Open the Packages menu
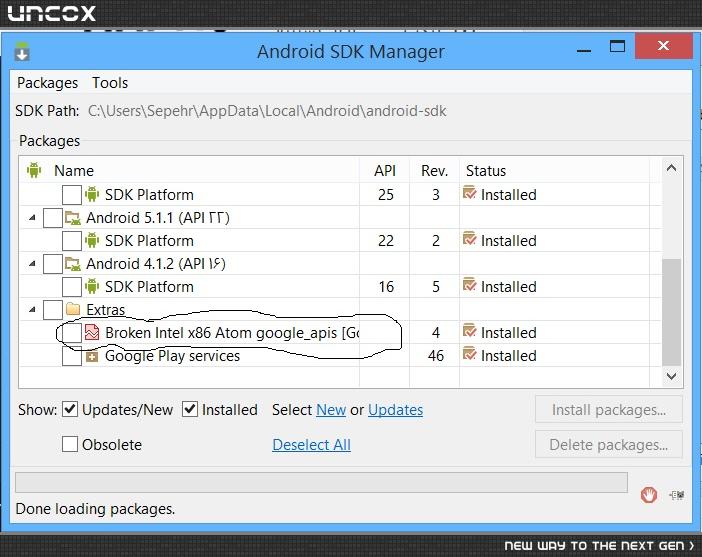The image size is (702, 557). pyautogui.click(x=47, y=83)
